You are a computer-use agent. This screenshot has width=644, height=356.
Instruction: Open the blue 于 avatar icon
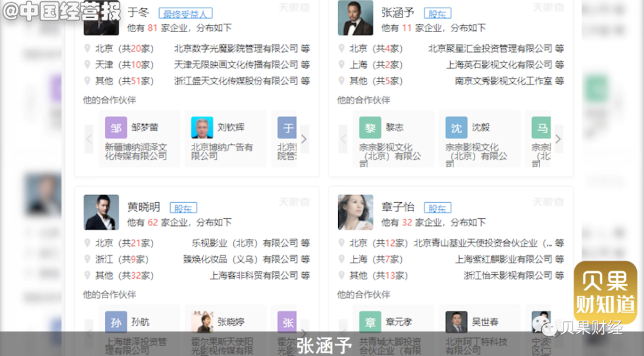point(287,127)
